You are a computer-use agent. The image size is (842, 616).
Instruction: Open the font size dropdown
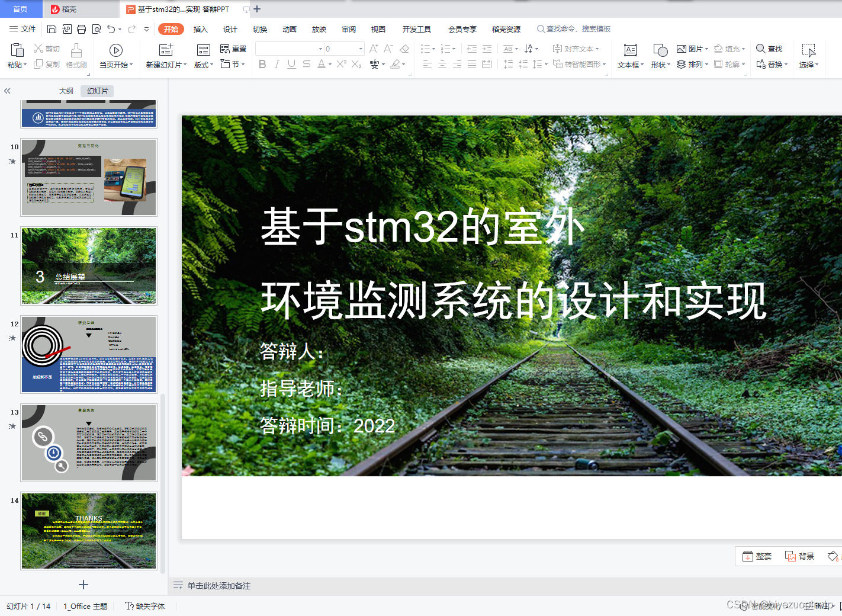click(361, 49)
